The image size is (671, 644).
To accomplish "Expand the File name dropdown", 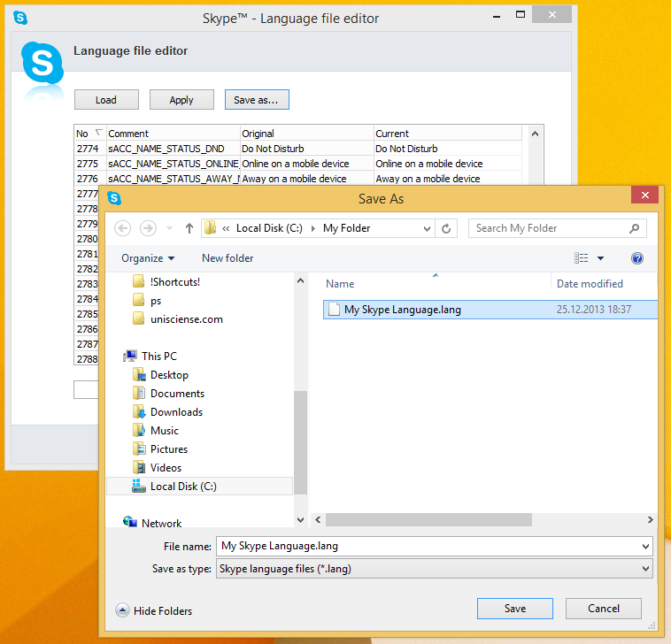I will coord(645,546).
